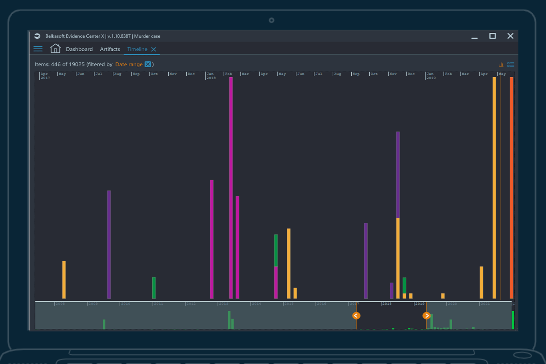Click the Belkasoft app logo icon

click(x=38, y=36)
